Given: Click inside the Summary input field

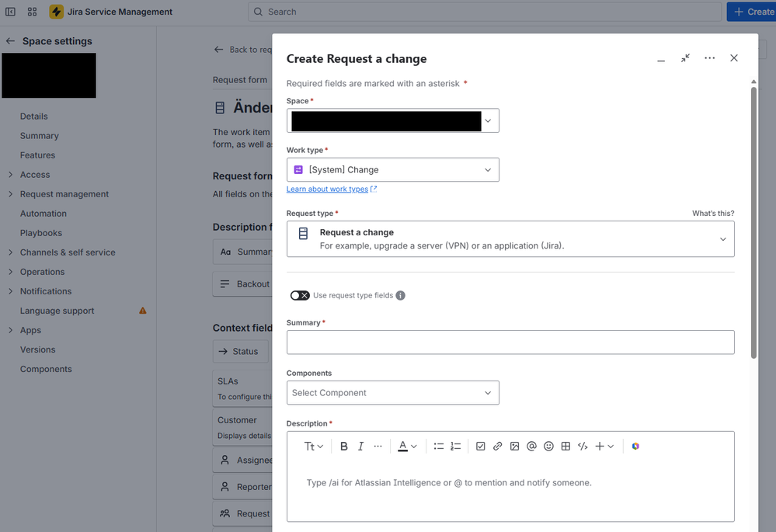Looking at the screenshot, I should click(x=510, y=342).
